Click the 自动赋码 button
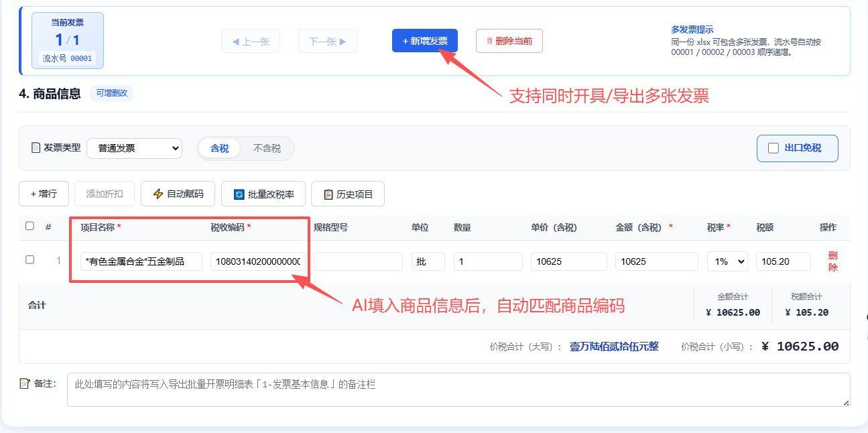 pyautogui.click(x=178, y=194)
